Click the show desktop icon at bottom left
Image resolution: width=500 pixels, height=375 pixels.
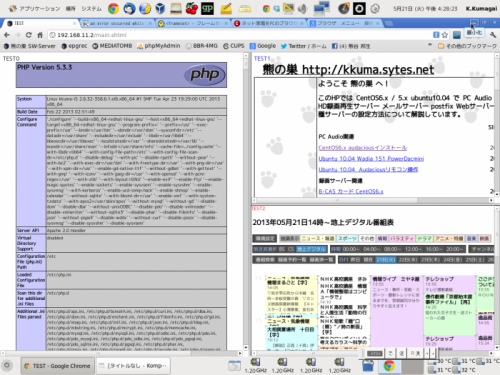pos(7,366)
